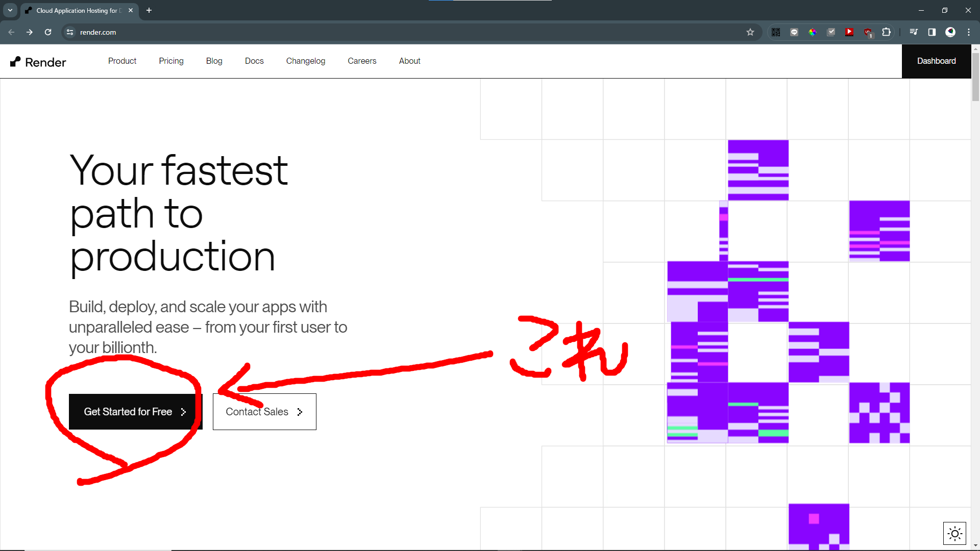Bookmark this page with star icon
980x551 pixels.
(x=750, y=32)
